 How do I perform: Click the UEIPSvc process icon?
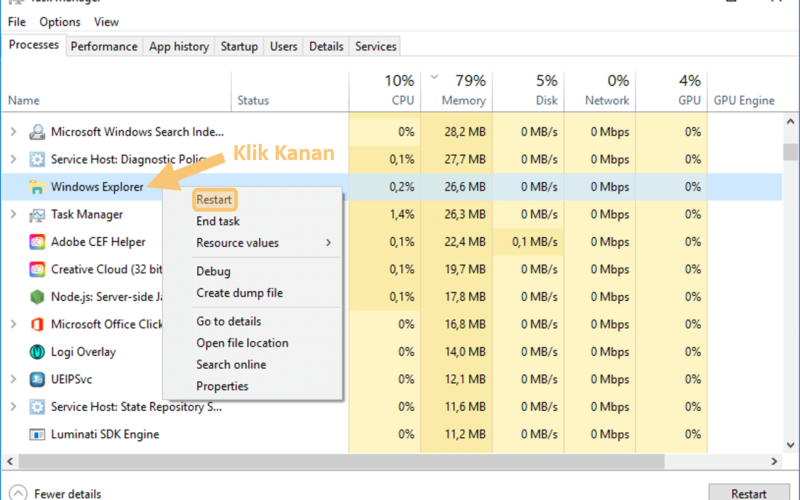37,380
